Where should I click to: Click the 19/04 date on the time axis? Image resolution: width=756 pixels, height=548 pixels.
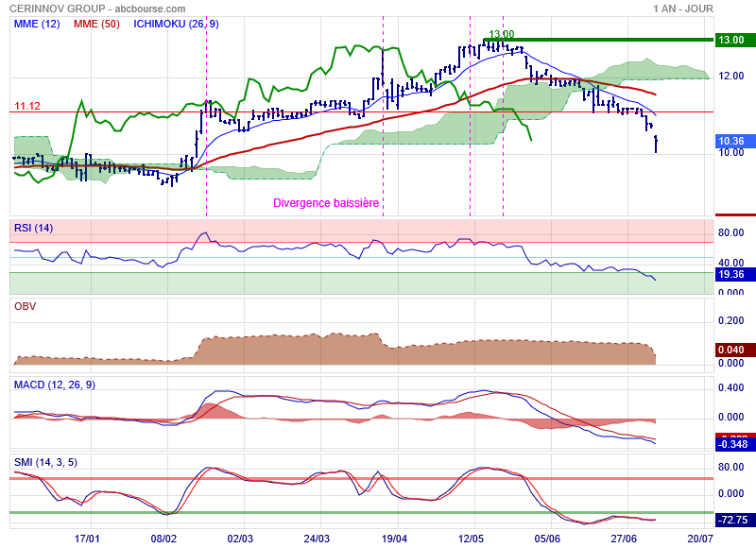(394, 539)
